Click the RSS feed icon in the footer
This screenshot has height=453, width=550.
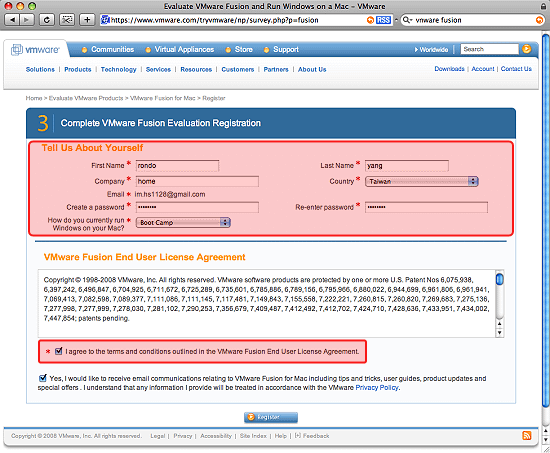pyautogui.click(x=526, y=435)
